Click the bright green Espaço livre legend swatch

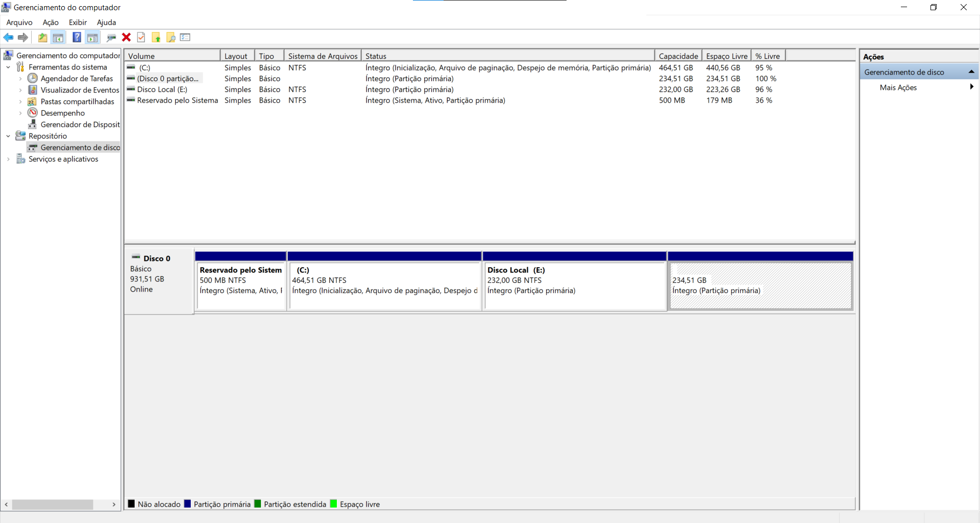point(333,504)
